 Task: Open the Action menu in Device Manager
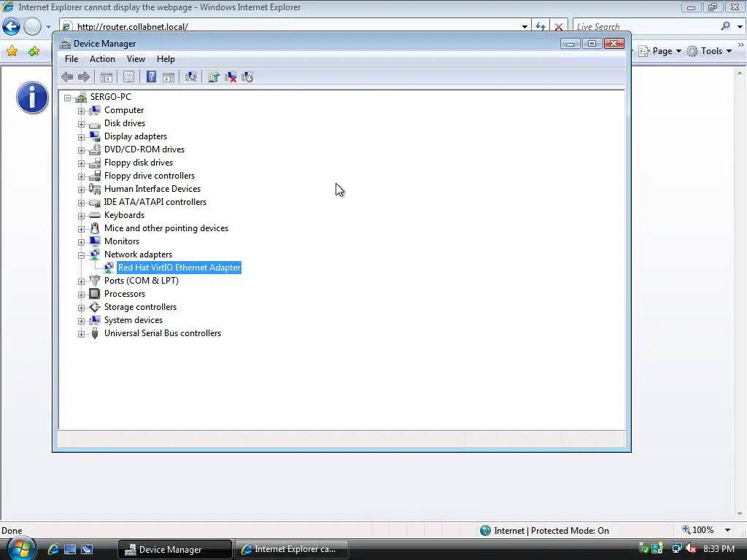tap(102, 59)
